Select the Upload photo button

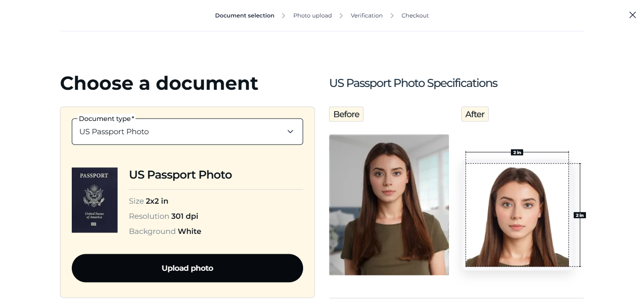187,268
